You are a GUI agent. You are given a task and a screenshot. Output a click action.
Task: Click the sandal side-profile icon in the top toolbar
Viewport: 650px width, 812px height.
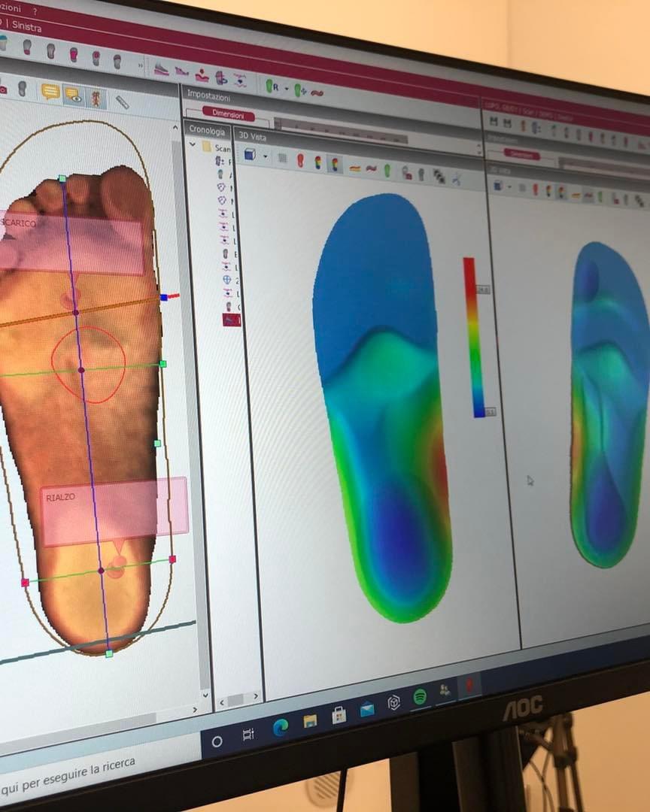(181, 71)
